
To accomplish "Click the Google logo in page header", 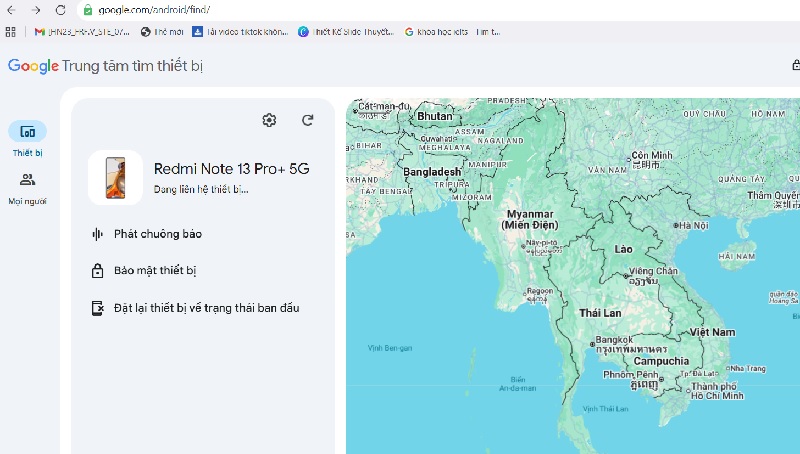I will [x=33, y=66].
